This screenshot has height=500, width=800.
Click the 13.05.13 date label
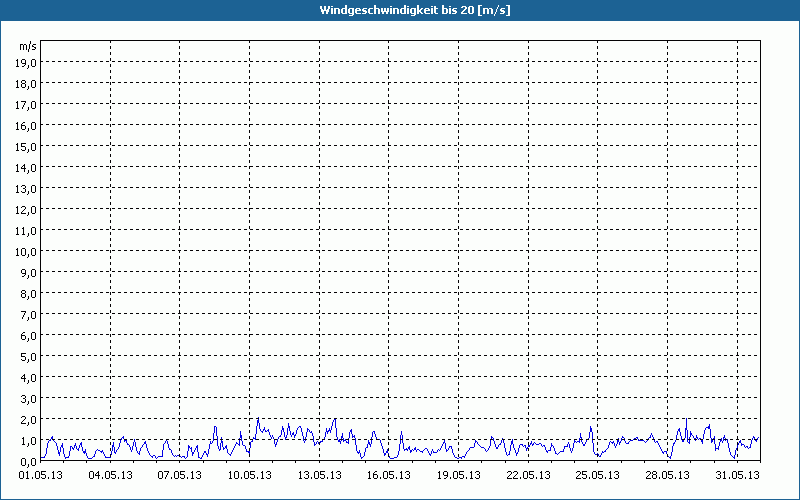319,475
